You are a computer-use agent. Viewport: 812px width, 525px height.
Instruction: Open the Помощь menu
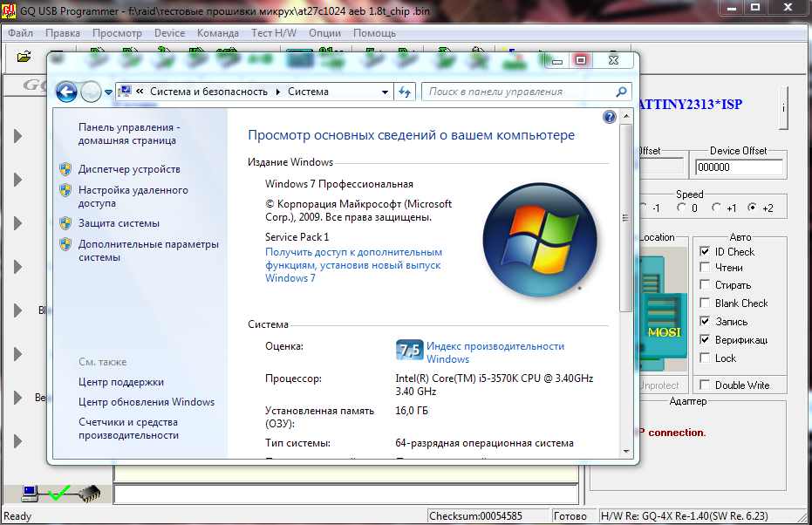point(374,33)
